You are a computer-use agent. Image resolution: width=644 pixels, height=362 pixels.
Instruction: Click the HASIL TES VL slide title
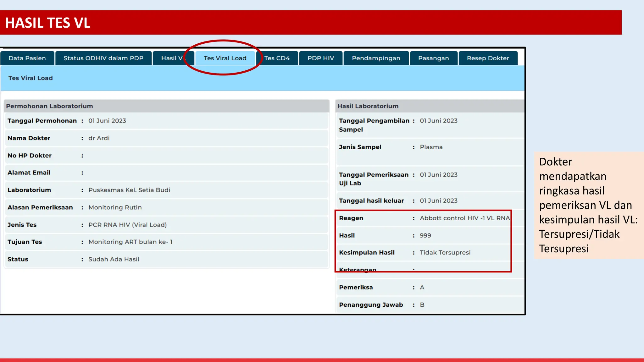[48, 23]
